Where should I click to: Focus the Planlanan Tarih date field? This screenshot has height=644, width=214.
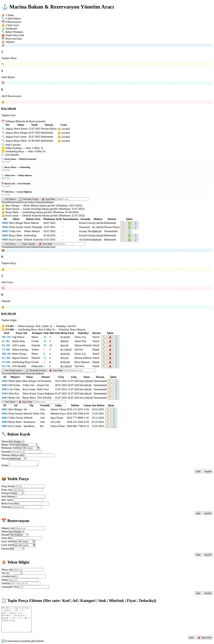[29, 448]
